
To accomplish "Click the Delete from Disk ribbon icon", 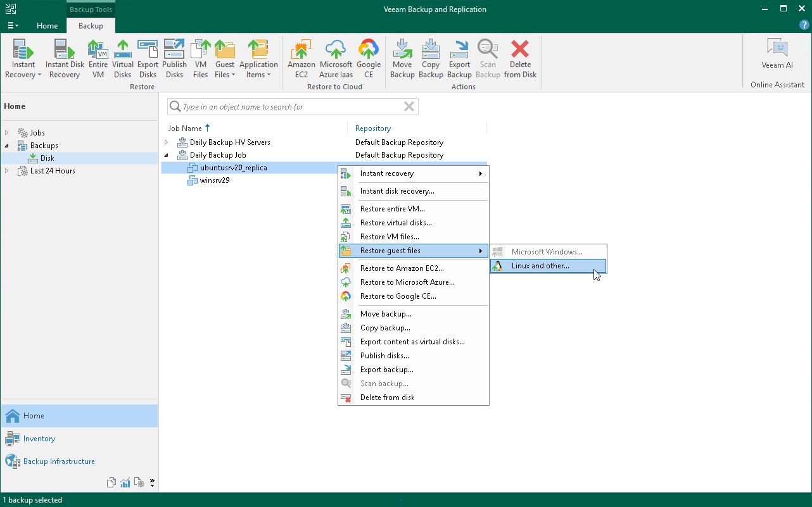I will 520,59.
